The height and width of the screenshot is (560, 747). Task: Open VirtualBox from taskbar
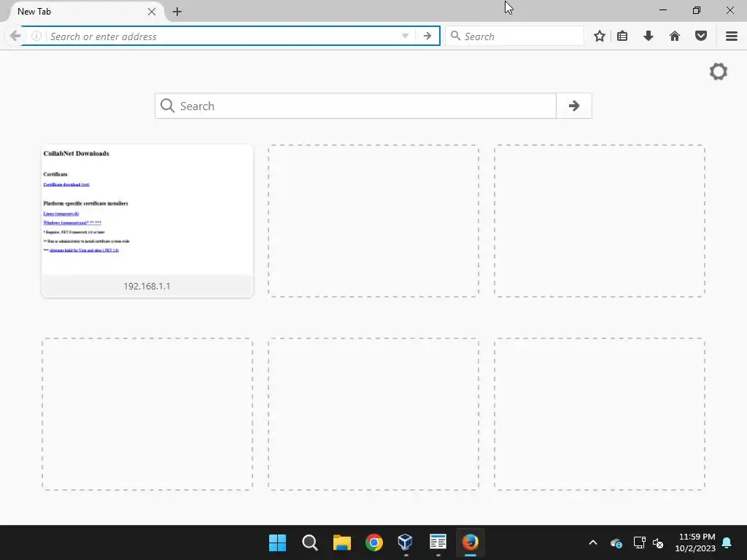pos(406,542)
